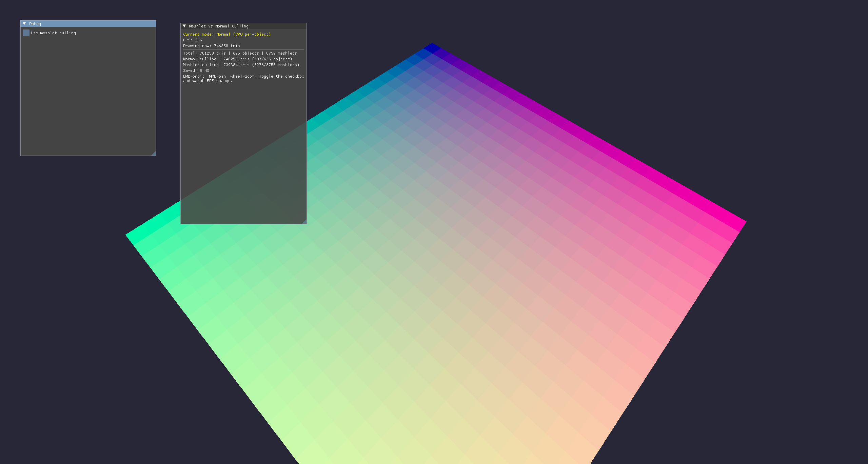Click the Total tris and objects line
Viewport: 868px width, 464px height.
(240, 53)
